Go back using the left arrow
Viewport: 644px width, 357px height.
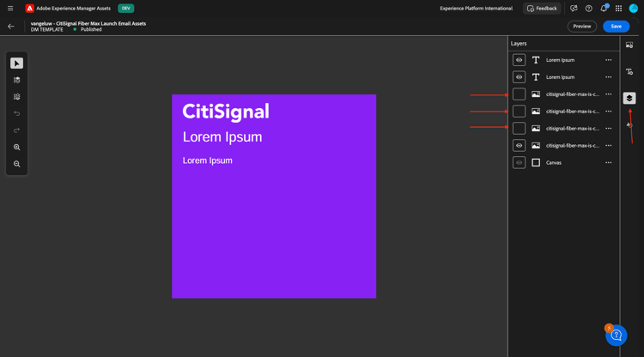pyautogui.click(x=11, y=27)
